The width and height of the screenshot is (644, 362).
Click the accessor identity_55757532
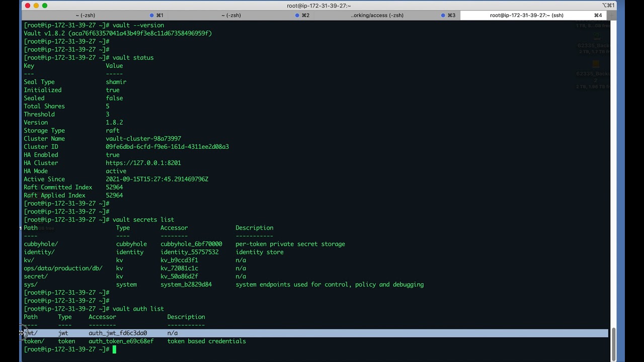190,252
